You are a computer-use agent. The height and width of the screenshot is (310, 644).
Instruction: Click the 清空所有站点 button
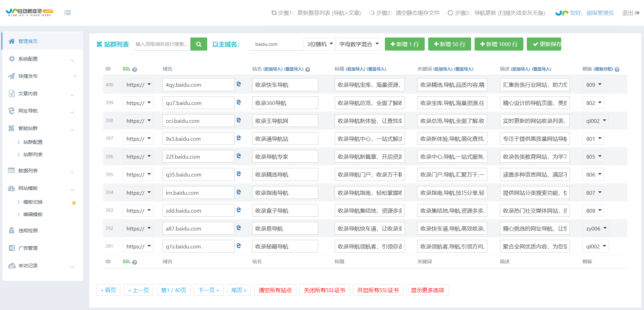click(x=275, y=290)
